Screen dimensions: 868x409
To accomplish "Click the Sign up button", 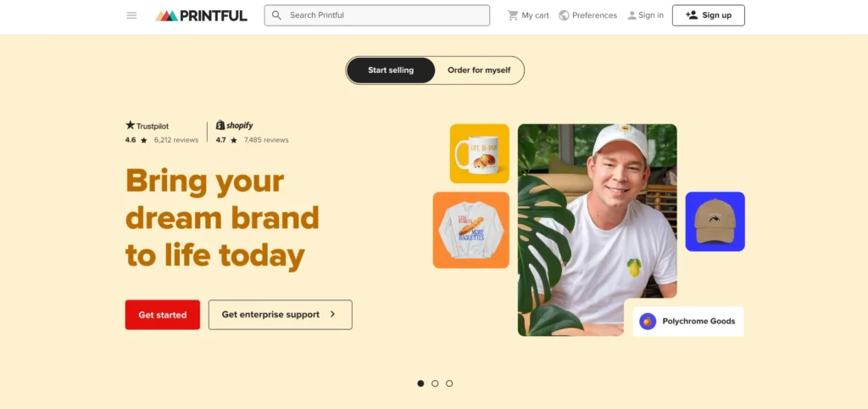I will coord(708,15).
